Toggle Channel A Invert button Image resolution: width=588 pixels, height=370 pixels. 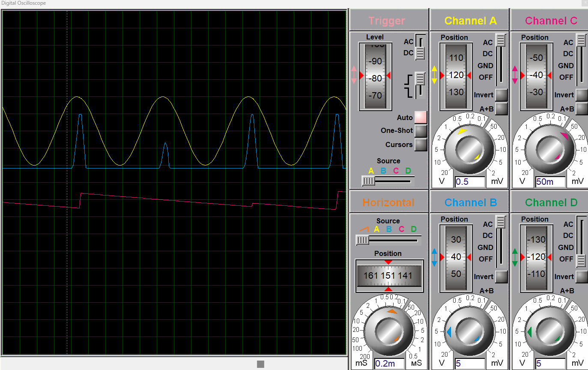pyautogui.click(x=501, y=95)
